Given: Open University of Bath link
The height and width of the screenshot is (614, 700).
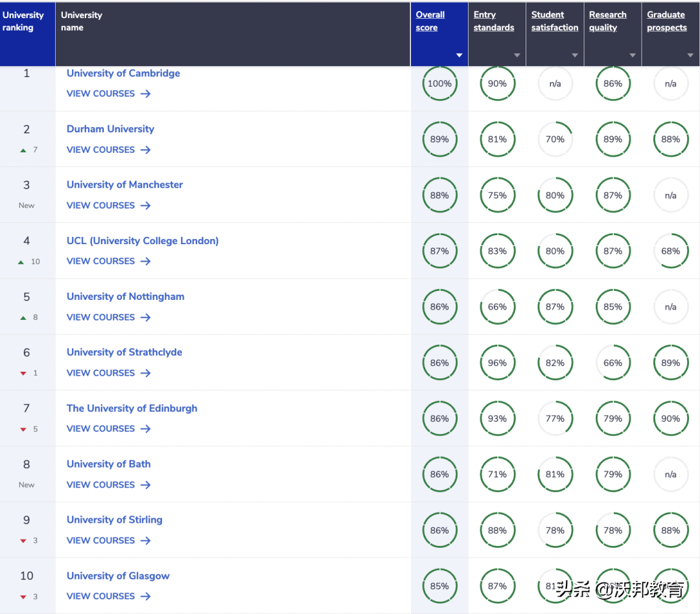Looking at the screenshot, I should [108, 464].
